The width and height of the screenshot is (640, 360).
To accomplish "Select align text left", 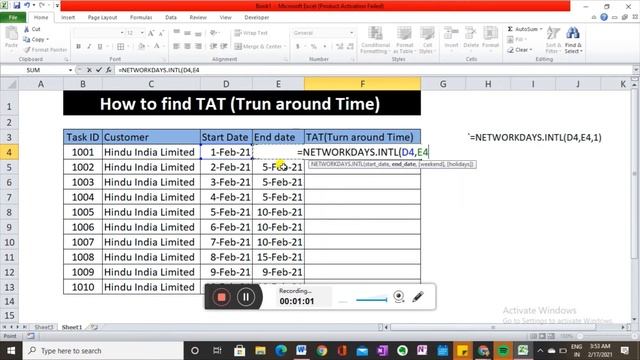I will pos(176,47).
